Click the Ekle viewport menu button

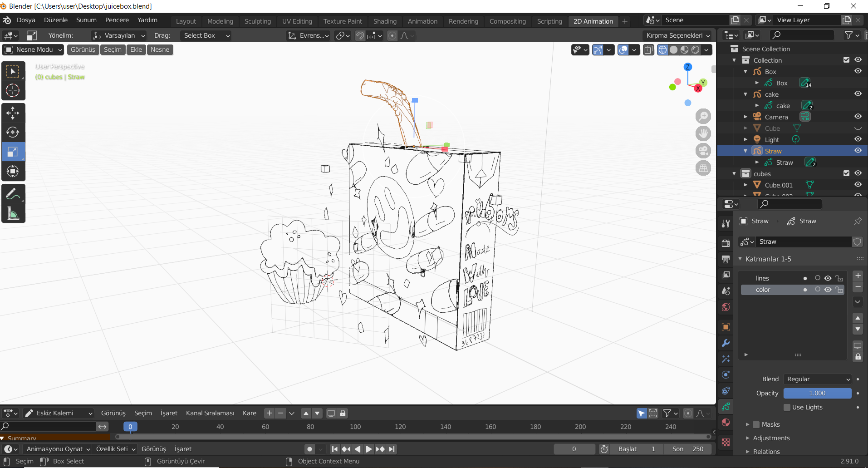point(136,49)
